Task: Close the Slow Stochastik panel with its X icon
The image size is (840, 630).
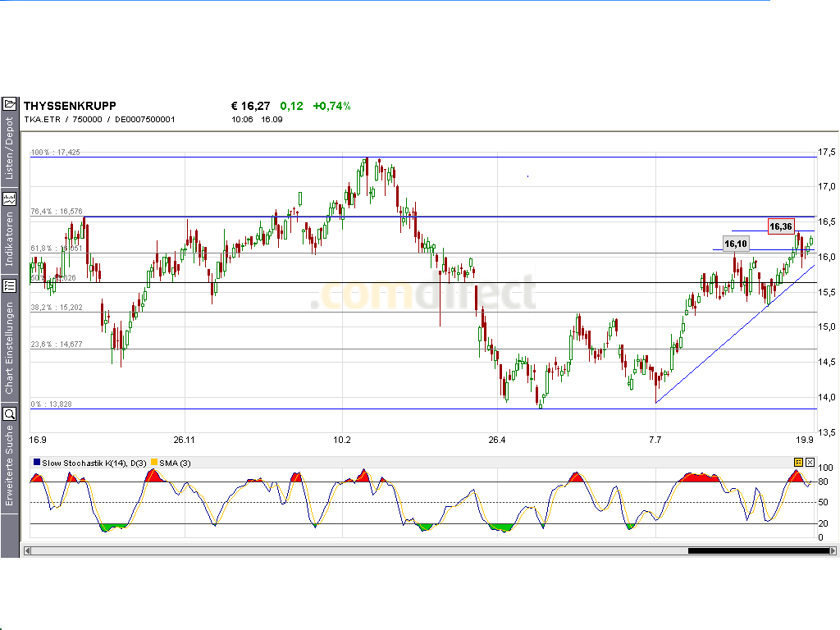Action: [x=811, y=462]
